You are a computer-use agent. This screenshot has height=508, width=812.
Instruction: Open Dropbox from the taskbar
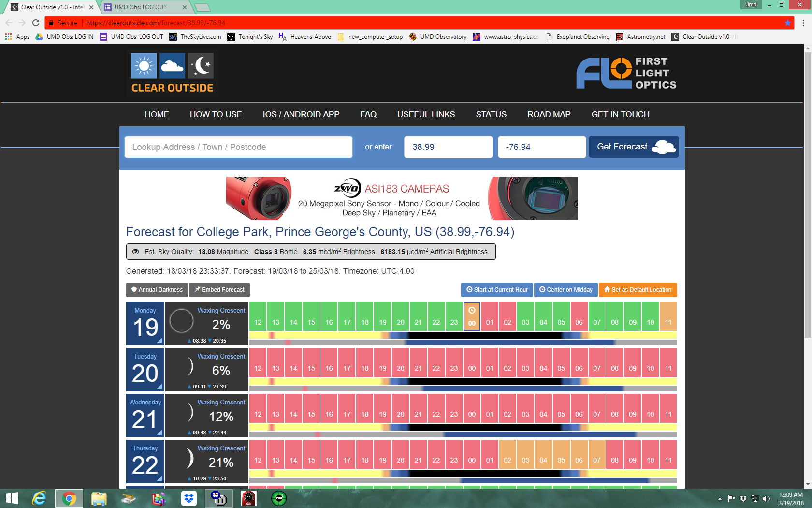tap(189, 498)
